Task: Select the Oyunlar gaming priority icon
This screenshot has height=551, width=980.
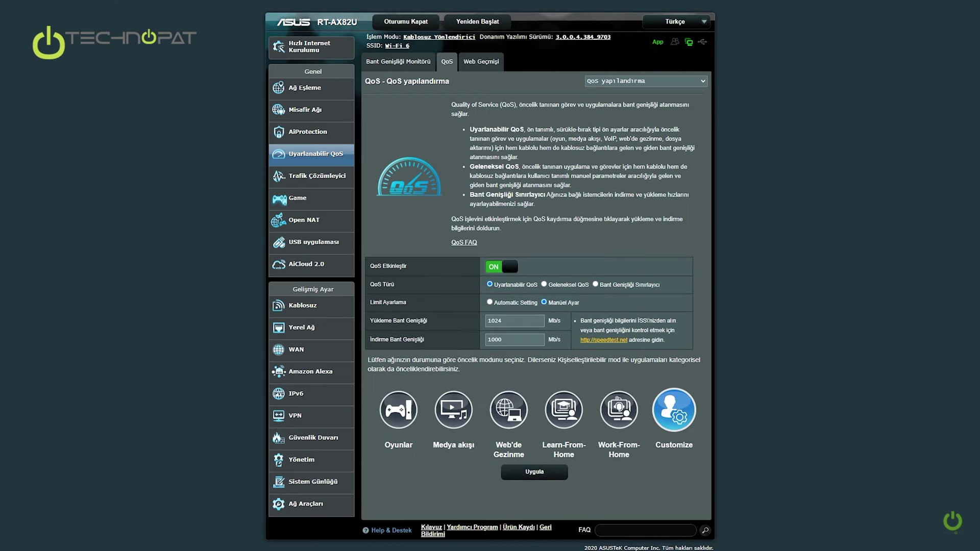Action: (x=398, y=410)
